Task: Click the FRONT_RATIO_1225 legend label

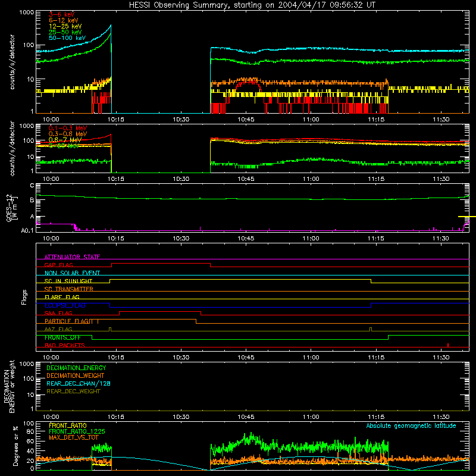Action: tap(77, 431)
